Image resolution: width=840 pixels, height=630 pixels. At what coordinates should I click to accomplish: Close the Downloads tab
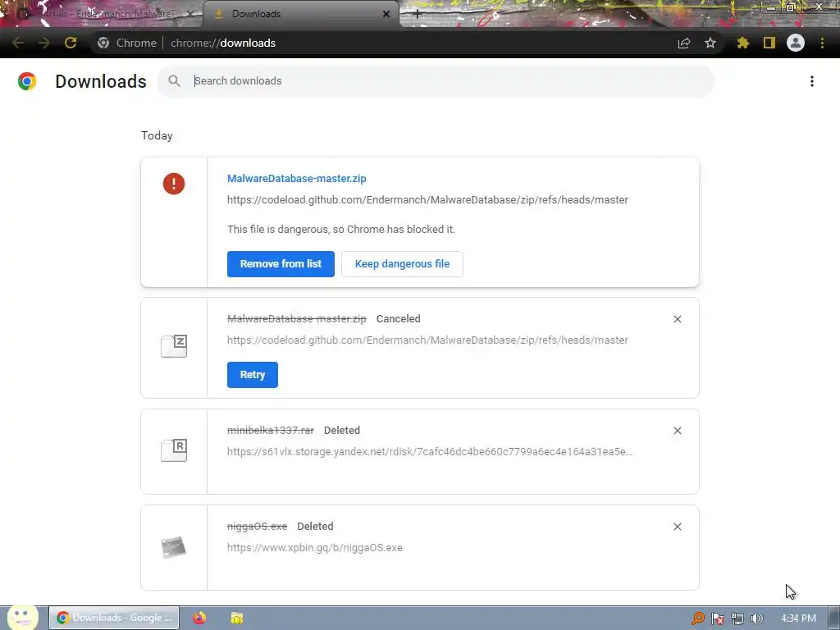(386, 14)
